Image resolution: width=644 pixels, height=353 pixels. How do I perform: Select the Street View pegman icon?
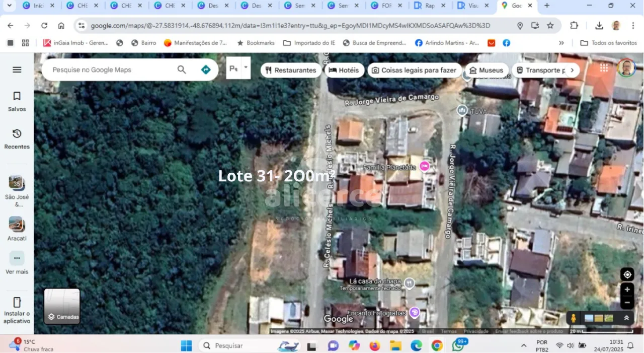pyautogui.click(x=574, y=318)
